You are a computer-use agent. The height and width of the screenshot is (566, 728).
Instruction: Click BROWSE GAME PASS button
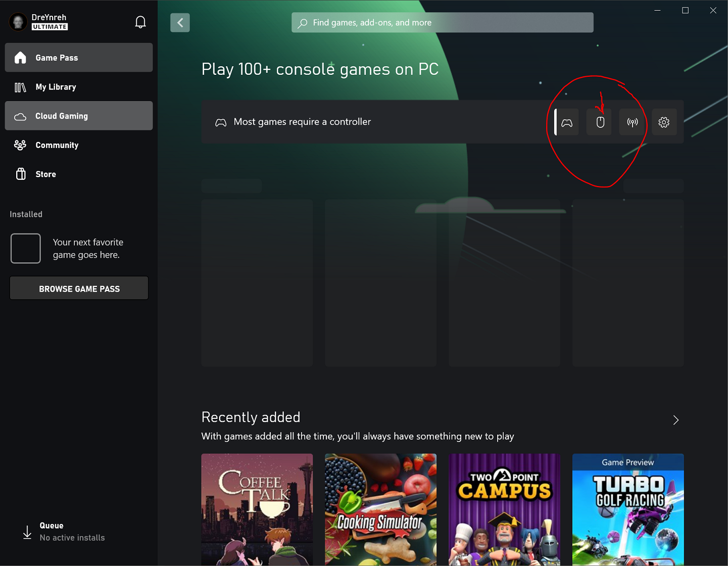pyautogui.click(x=79, y=289)
